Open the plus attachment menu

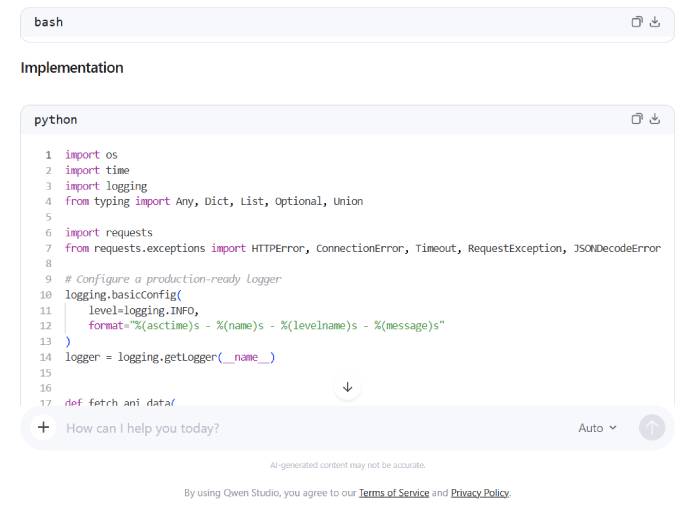(43, 428)
